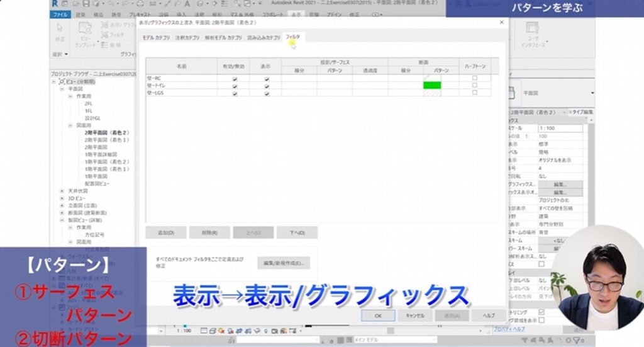The image size is (644, 347).
Task: Click the 追加(D) button
Action: pos(166,232)
